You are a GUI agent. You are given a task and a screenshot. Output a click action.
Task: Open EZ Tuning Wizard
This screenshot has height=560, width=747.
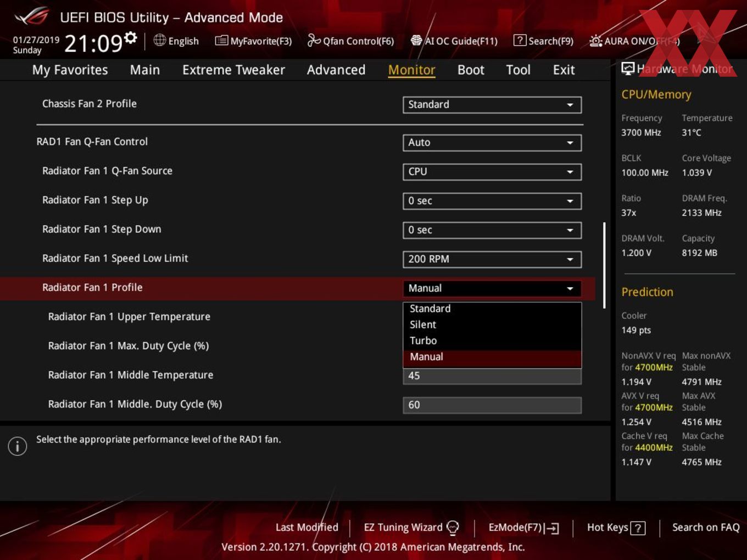[x=411, y=528]
